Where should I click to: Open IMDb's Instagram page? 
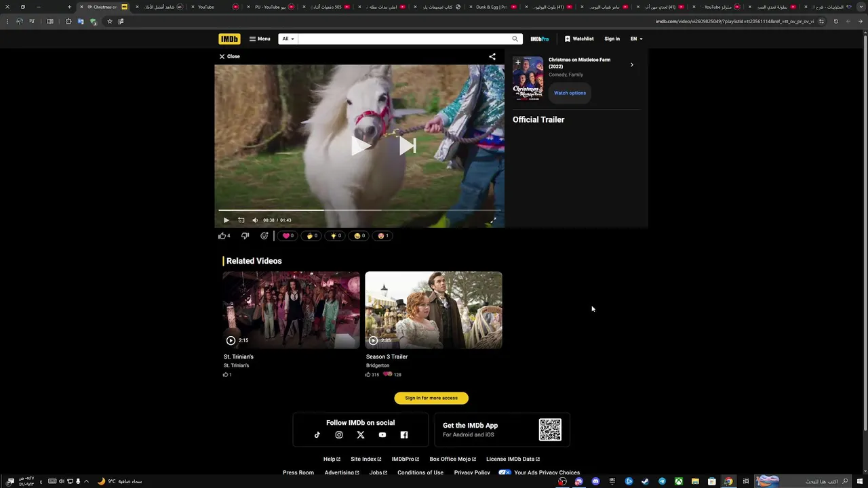click(x=339, y=435)
